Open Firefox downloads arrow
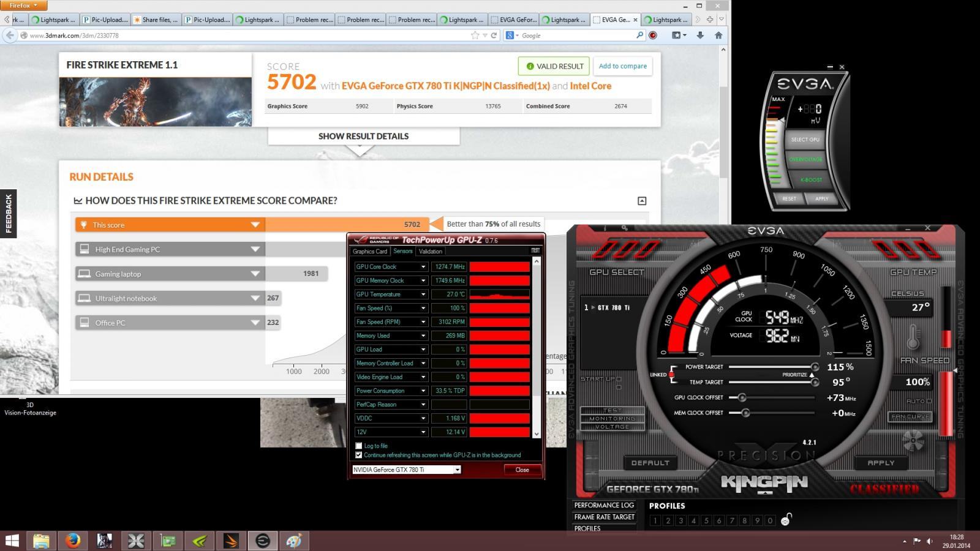This screenshot has width=980, height=551. tap(700, 36)
